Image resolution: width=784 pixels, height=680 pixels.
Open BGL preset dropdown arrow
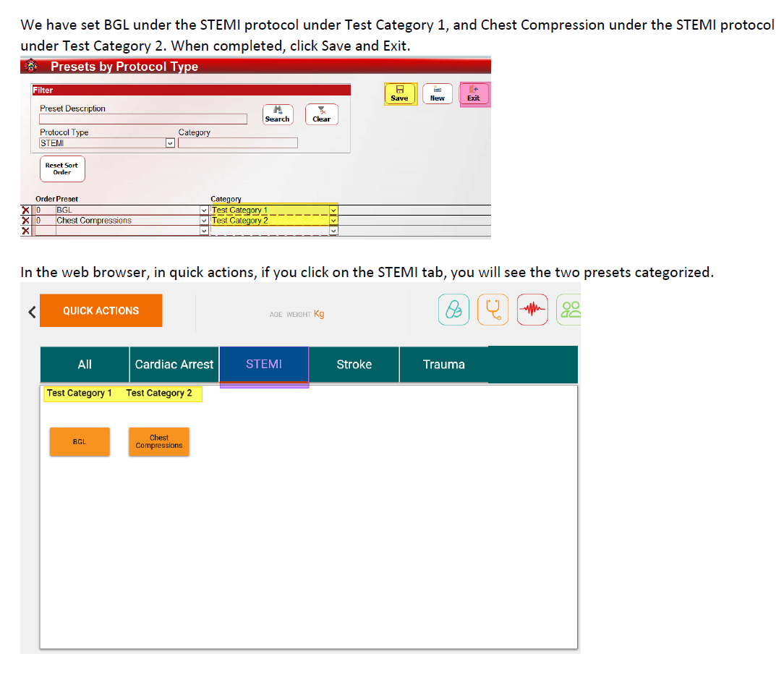[204, 210]
